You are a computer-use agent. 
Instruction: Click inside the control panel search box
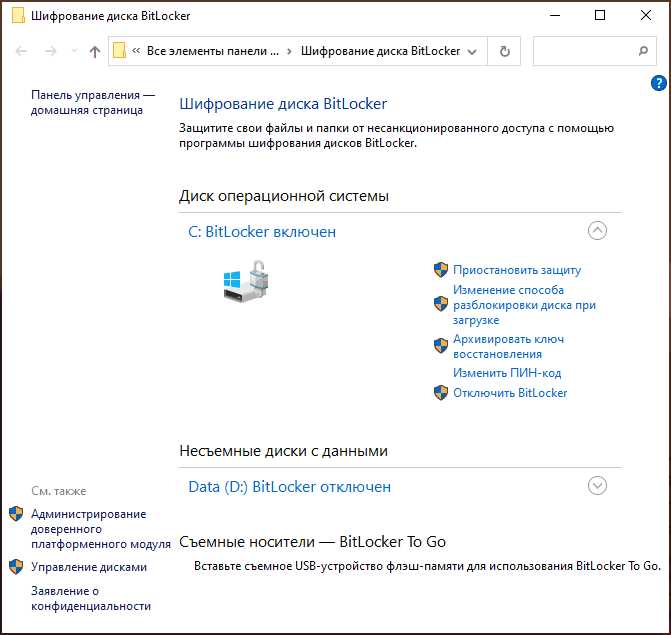coord(594,51)
